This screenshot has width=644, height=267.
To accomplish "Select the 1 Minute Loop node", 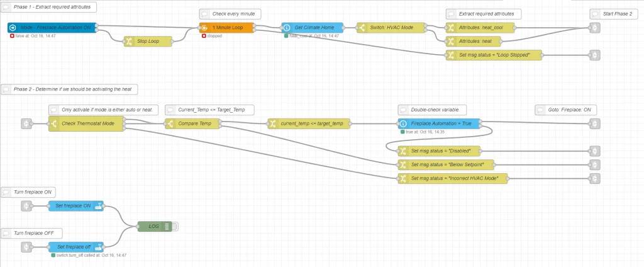I will tap(226, 28).
